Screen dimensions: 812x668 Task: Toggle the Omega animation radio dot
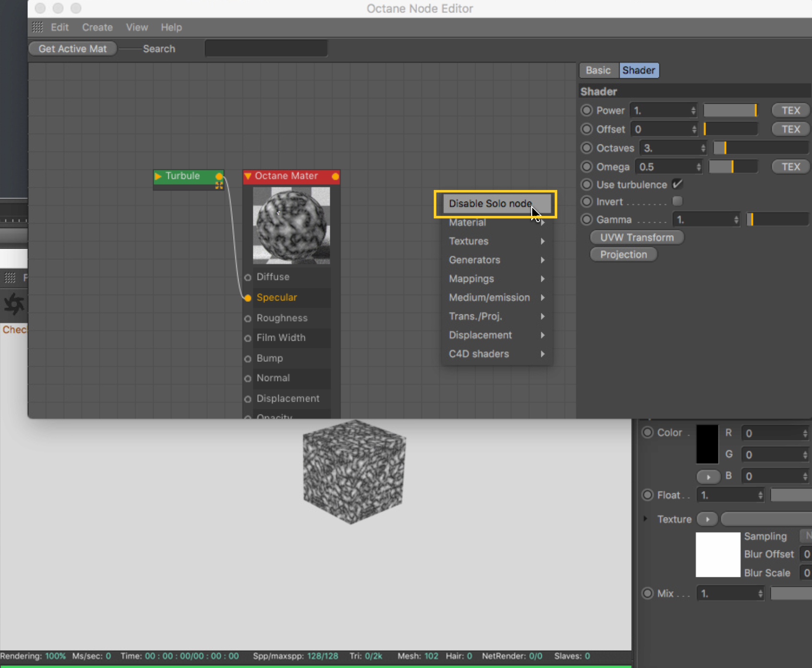coord(586,167)
